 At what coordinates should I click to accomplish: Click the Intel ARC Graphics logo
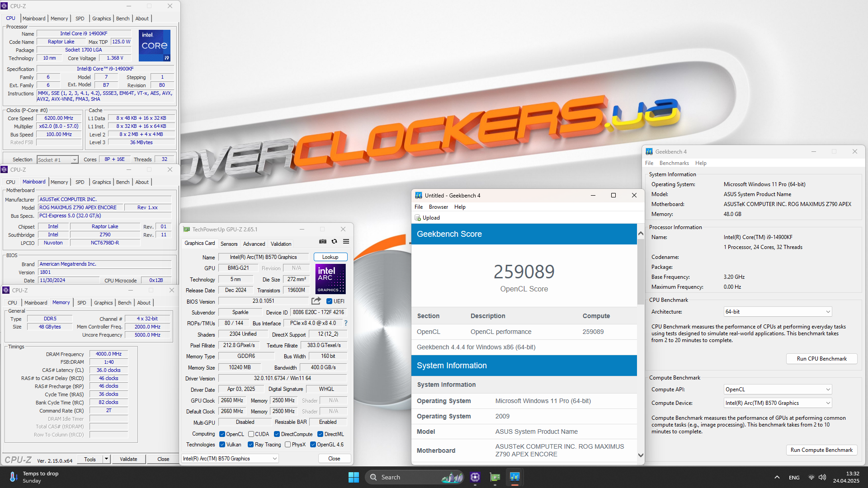click(x=330, y=279)
